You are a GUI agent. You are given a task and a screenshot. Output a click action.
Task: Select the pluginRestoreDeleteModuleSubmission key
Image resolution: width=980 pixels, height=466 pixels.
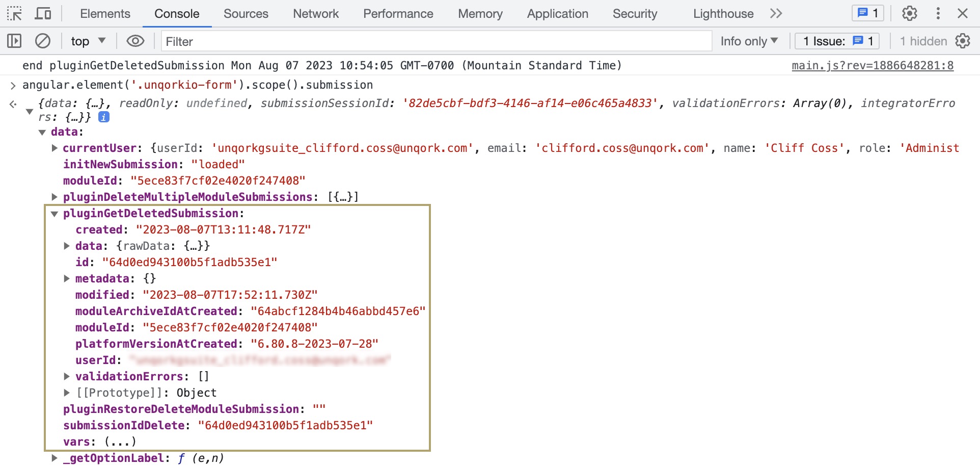[x=181, y=409]
